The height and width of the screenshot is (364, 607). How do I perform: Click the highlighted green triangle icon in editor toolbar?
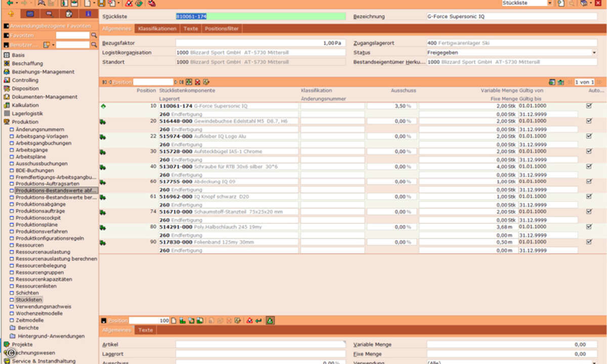270,321
